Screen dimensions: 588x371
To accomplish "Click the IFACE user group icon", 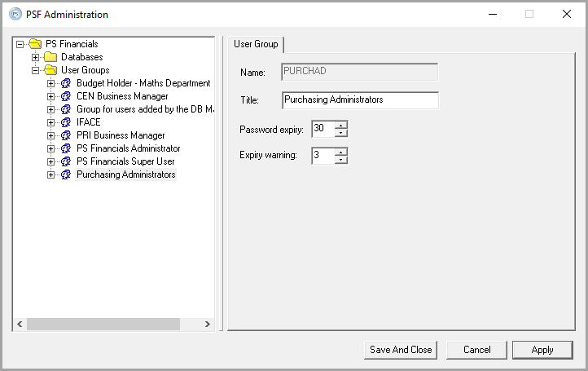I will click(x=66, y=122).
